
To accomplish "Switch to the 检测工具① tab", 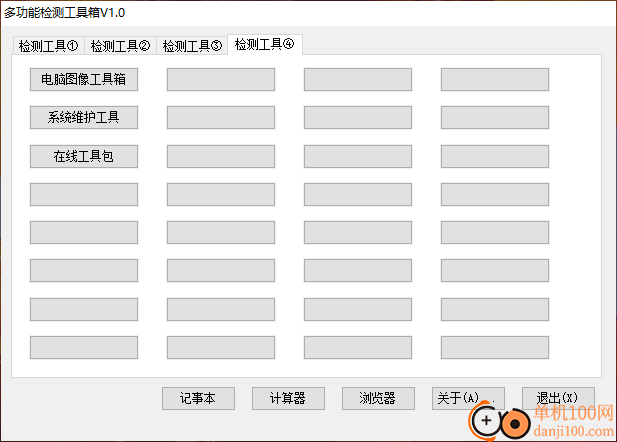I will [49, 46].
